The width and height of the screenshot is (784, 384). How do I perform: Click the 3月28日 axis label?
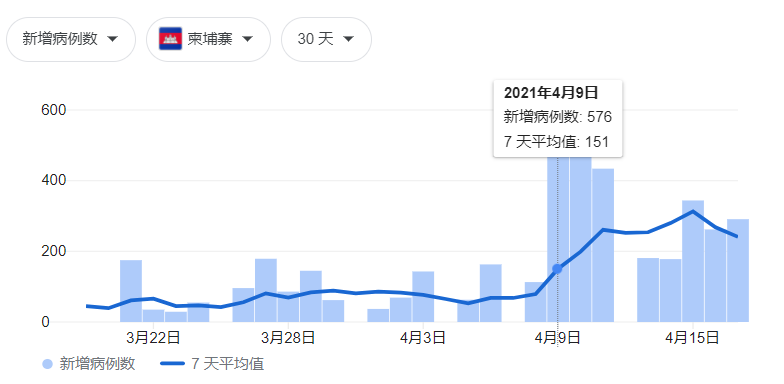click(x=288, y=338)
